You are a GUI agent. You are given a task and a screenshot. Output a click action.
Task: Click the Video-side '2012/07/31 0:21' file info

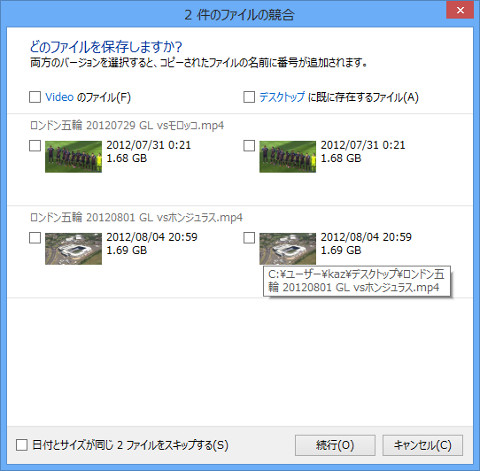point(149,145)
